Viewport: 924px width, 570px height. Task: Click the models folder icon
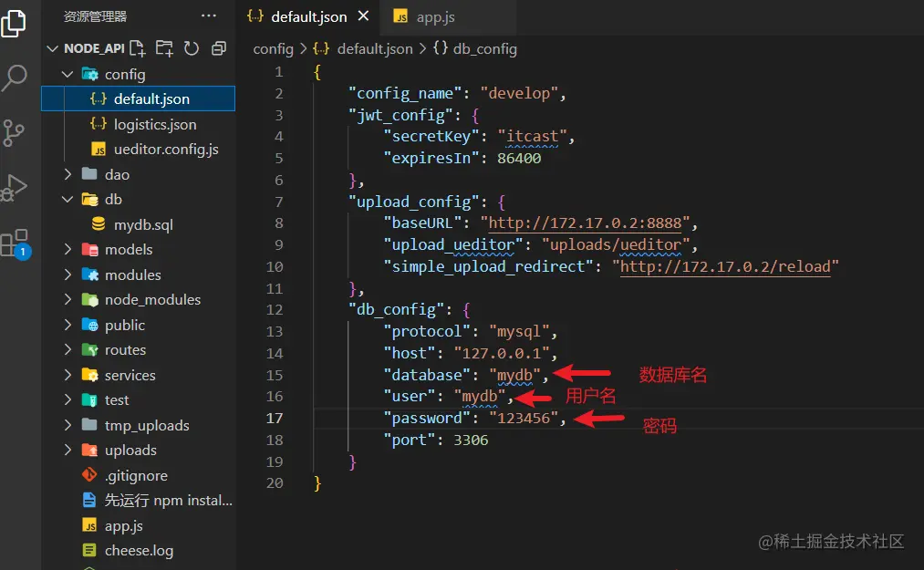89,249
